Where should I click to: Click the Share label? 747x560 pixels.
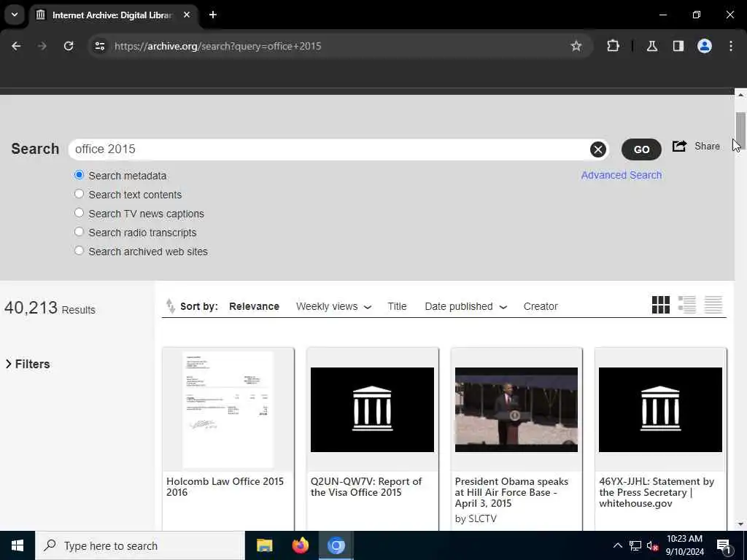(707, 146)
